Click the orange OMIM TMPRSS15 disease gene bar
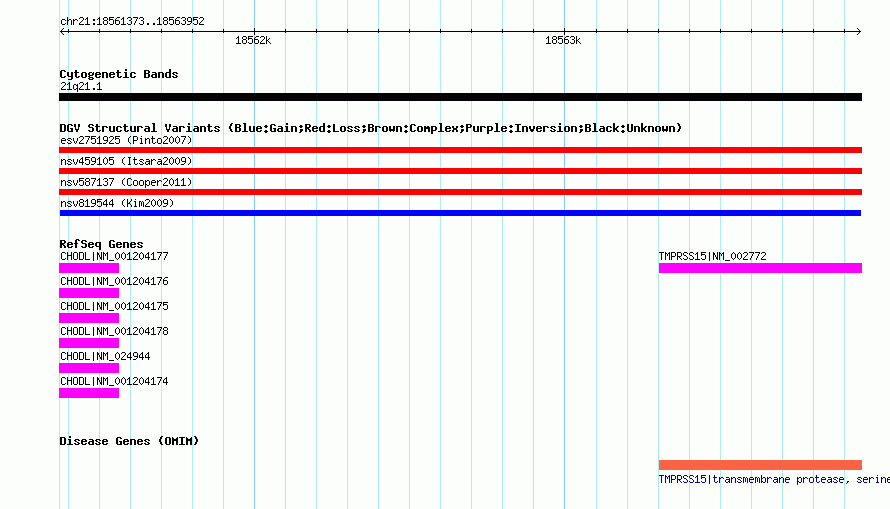Screen dimensions: 890x509 pyautogui.click(x=760, y=465)
